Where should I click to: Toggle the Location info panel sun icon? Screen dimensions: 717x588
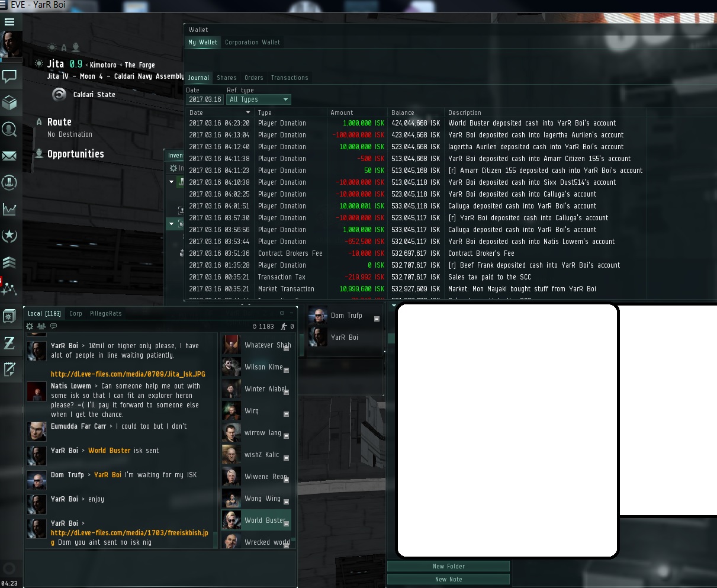point(53,47)
